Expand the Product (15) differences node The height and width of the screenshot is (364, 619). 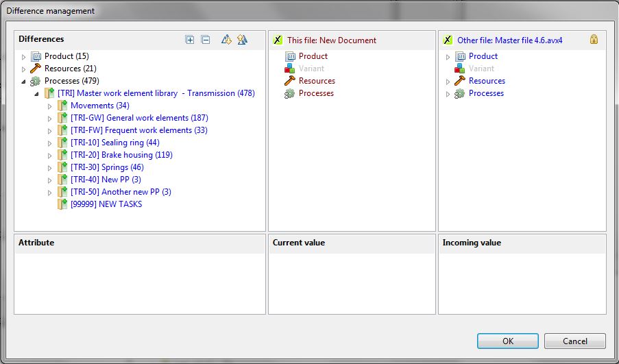[x=24, y=57]
